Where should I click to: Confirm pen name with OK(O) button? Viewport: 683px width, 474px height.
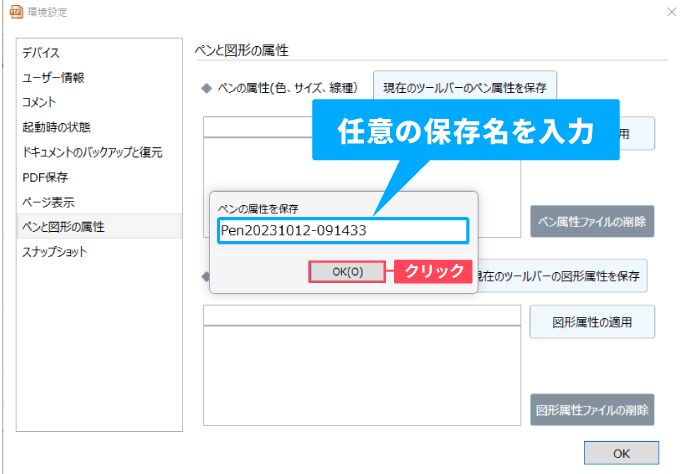[x=347, y=272]
